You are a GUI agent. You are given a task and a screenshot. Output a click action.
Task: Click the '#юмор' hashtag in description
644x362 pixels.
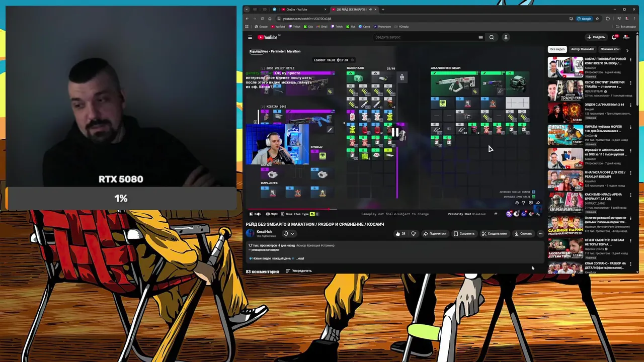tap(301, 245)
